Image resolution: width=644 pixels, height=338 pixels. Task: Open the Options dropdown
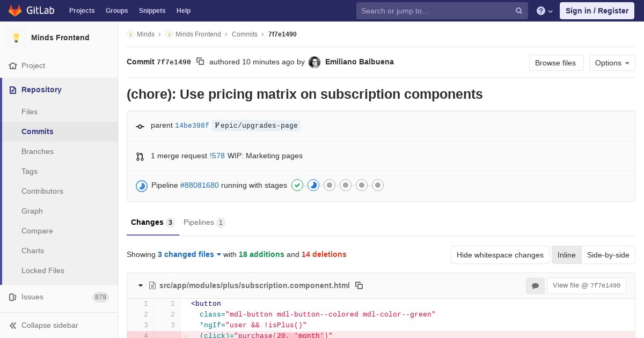pyautogui.click(x=612, y=63)
